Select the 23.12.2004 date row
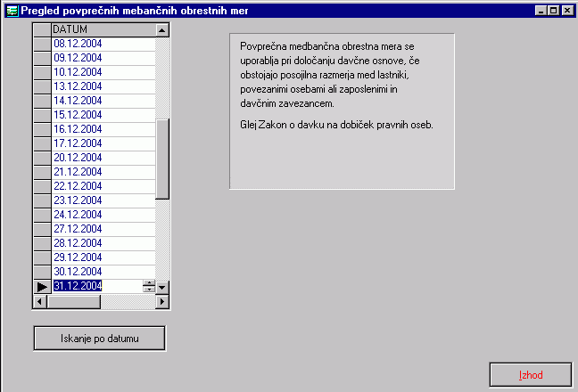This screenshot has height=392, width=578. [x=103, y=200]
